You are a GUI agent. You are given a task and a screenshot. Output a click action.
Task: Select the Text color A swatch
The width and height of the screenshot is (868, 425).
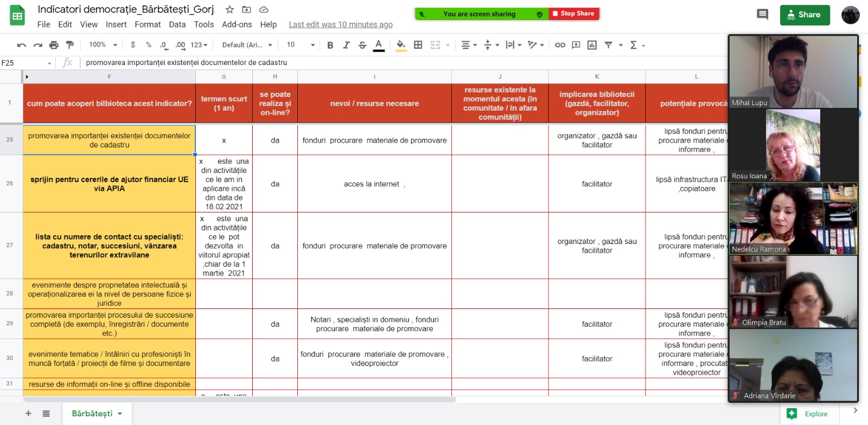[379, 45]
